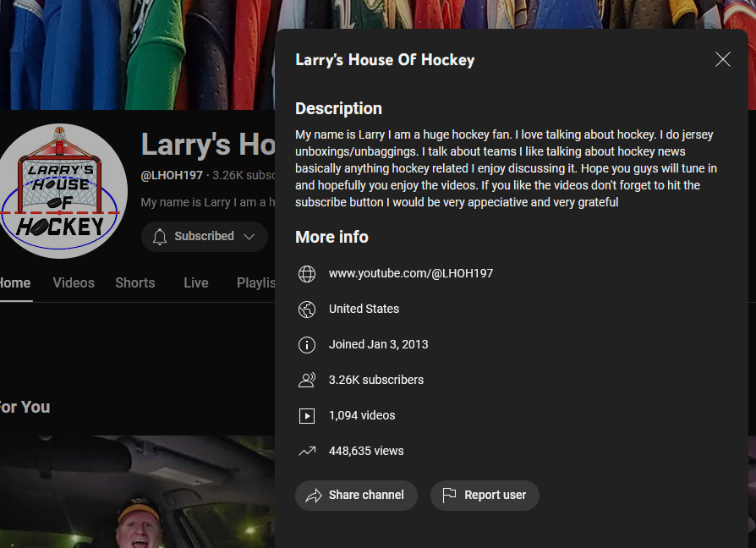Open the Playlists tab
756x548 pixels.
[255, 283]
